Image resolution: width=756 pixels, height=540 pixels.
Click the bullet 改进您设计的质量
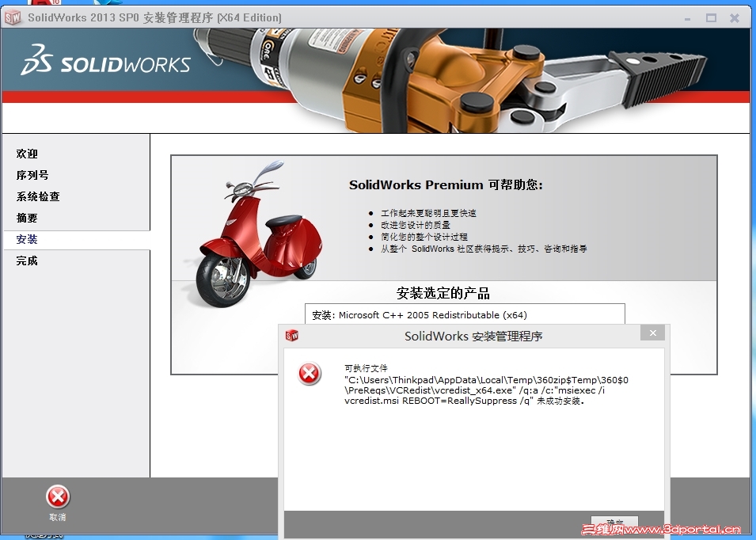(x=416, y=225)
